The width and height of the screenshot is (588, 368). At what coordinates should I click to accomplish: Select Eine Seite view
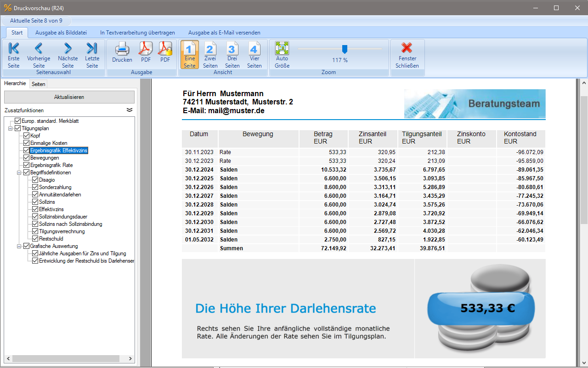click(x=190, y=55)
